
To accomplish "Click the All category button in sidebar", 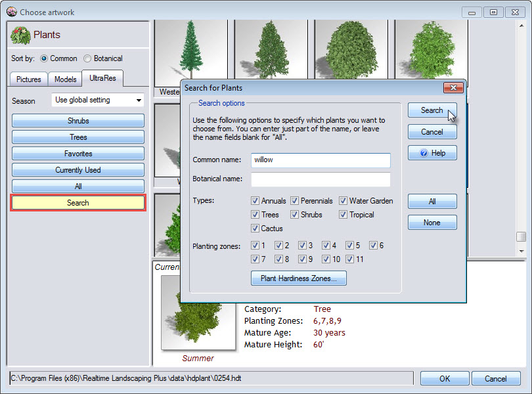I will click(x=78, y=186).
